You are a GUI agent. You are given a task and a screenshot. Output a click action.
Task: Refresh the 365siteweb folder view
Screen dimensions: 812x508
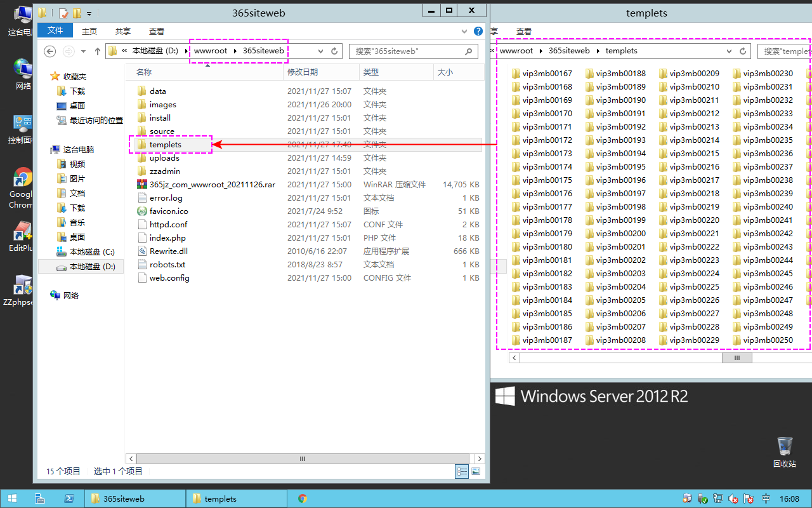(x=335, y=51)
